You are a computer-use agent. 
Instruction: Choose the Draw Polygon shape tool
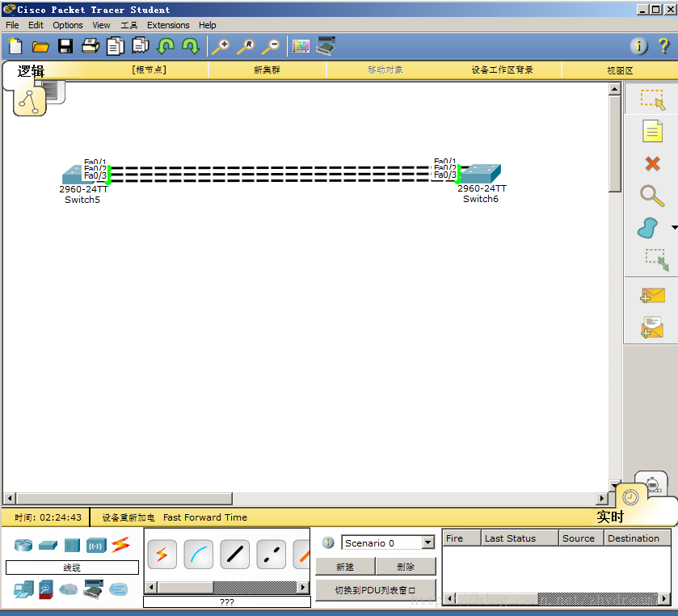coord(648,228)
